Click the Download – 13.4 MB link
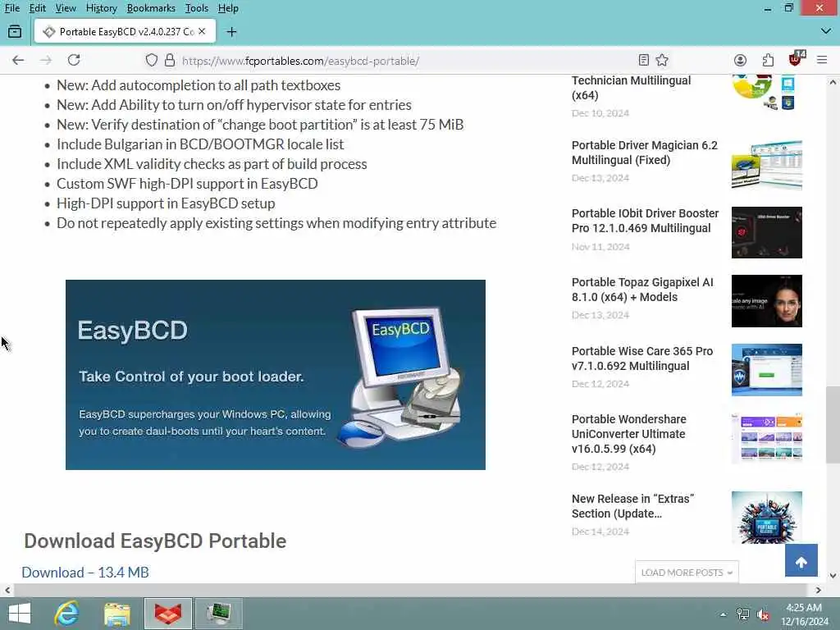This screenshot has height=630, width=840. tap(85, 572)
